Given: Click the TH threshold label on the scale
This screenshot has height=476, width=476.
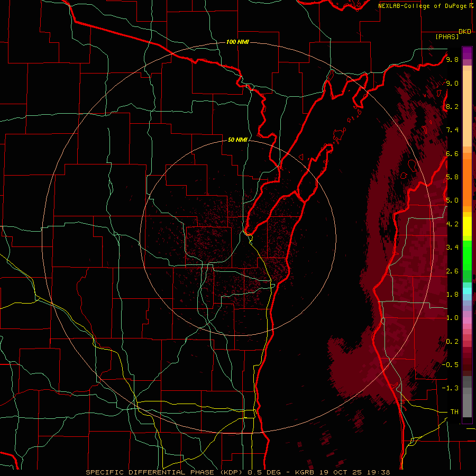Looking at the screenshot, I should (454, 411).
